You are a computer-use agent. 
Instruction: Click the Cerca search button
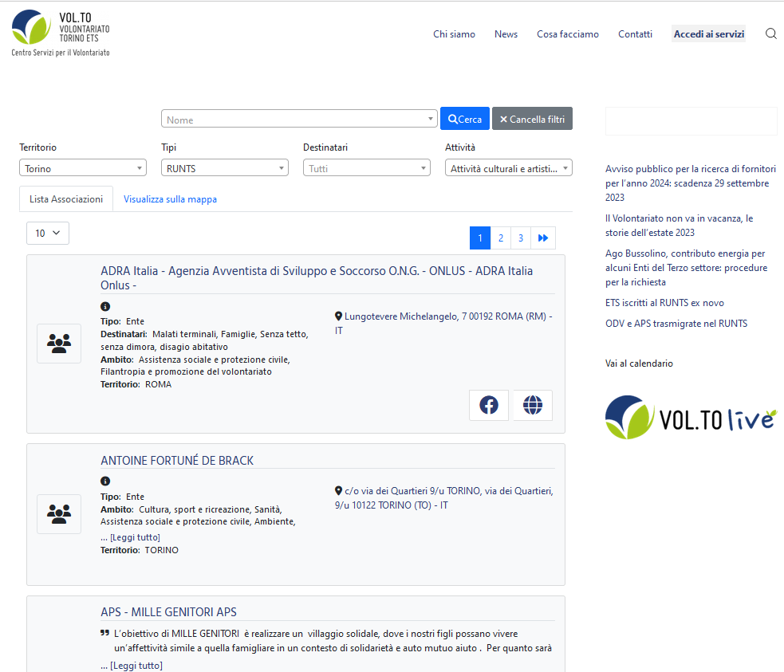tap(464, 119)
